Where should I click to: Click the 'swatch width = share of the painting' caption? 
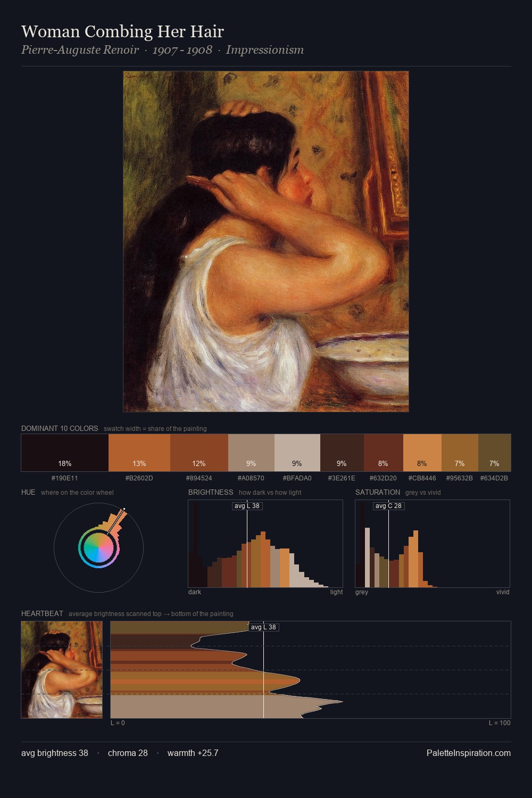pos(155,429)
